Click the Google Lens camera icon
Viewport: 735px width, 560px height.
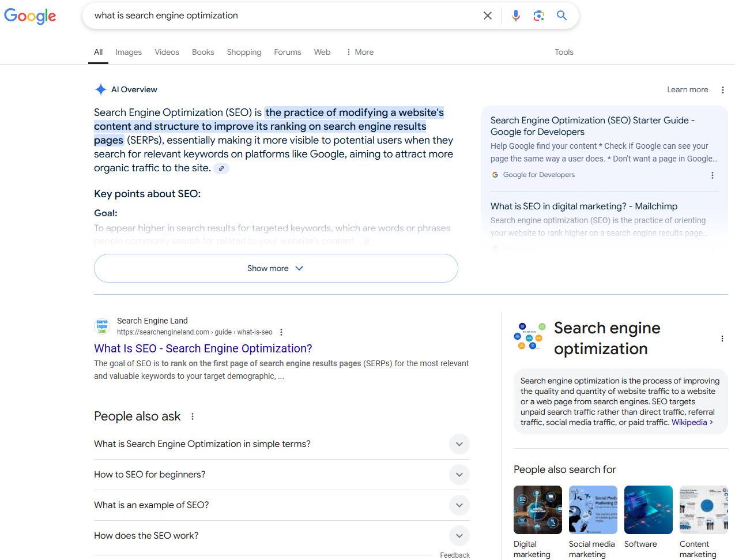[x=538, y=16]
